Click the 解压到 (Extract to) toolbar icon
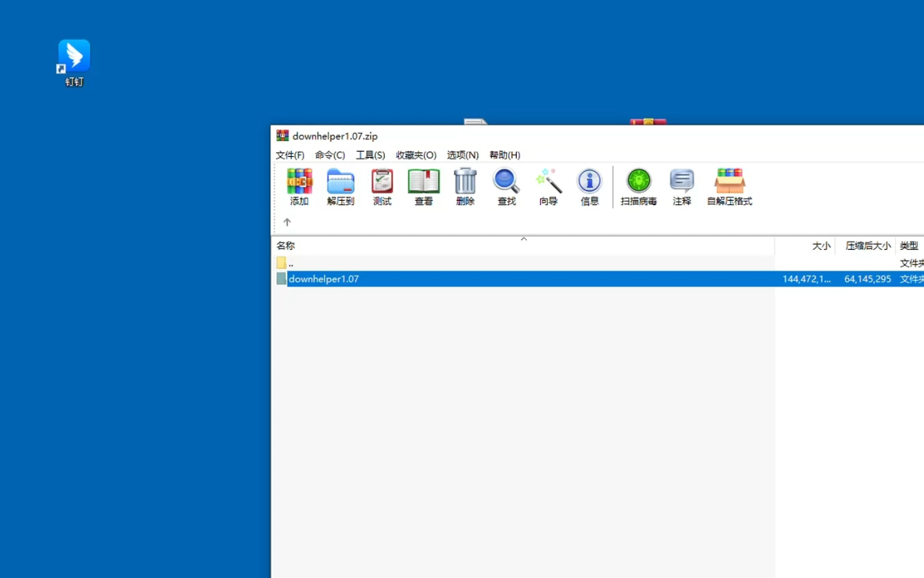The image size is (924, 578). point(341,187)
